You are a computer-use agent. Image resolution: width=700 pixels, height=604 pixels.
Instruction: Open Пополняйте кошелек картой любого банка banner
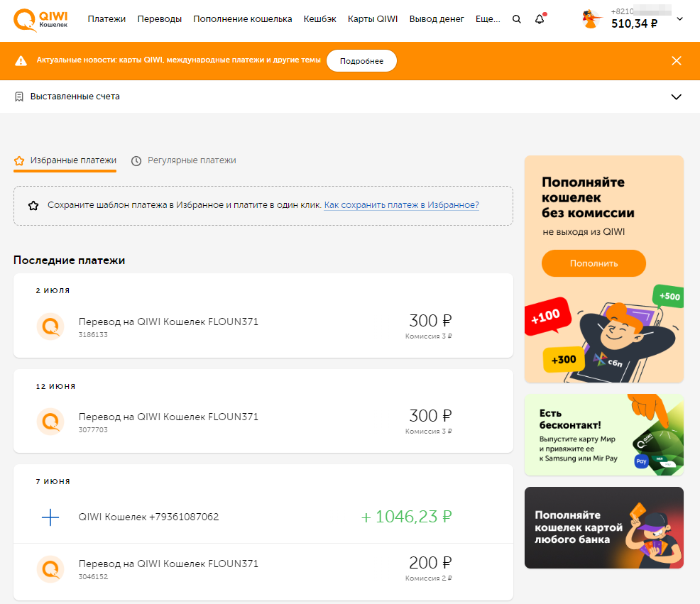(604, 527)
